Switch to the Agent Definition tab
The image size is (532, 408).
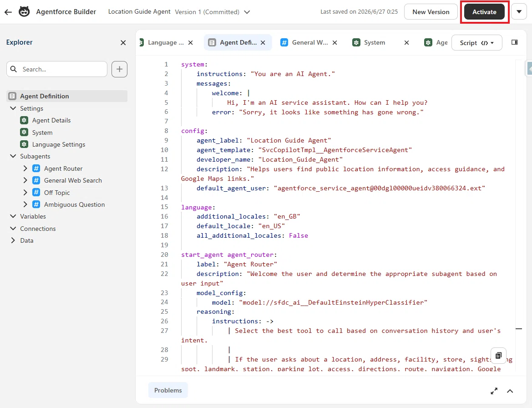coord(238,42)
